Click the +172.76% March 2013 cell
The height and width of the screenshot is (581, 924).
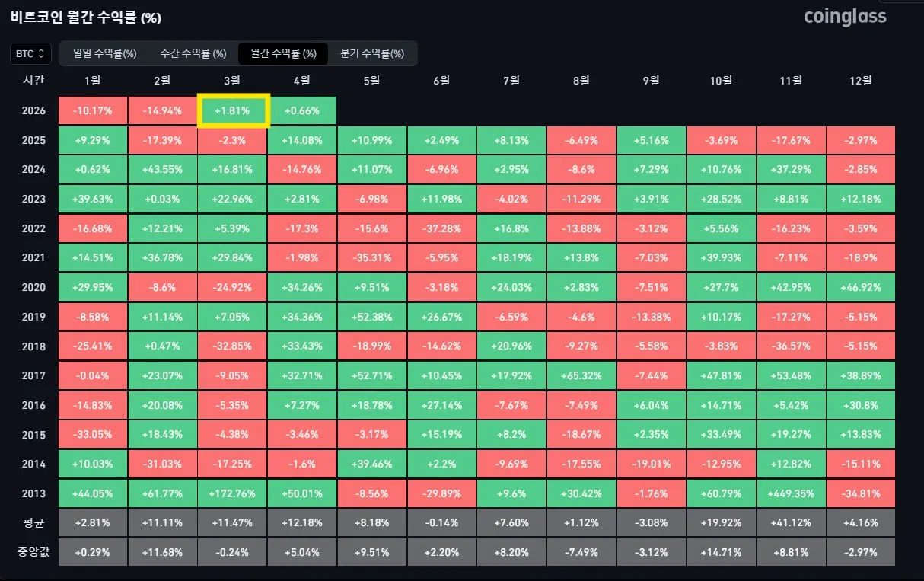tap(232, 493)
